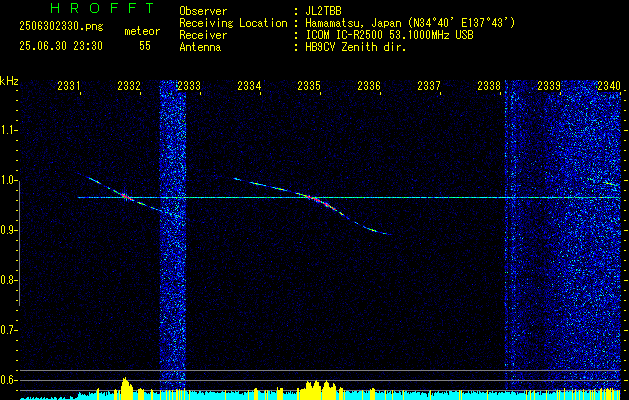
Task: Click the yellow power peaks below 2335
Action: [x=320, y=388]
